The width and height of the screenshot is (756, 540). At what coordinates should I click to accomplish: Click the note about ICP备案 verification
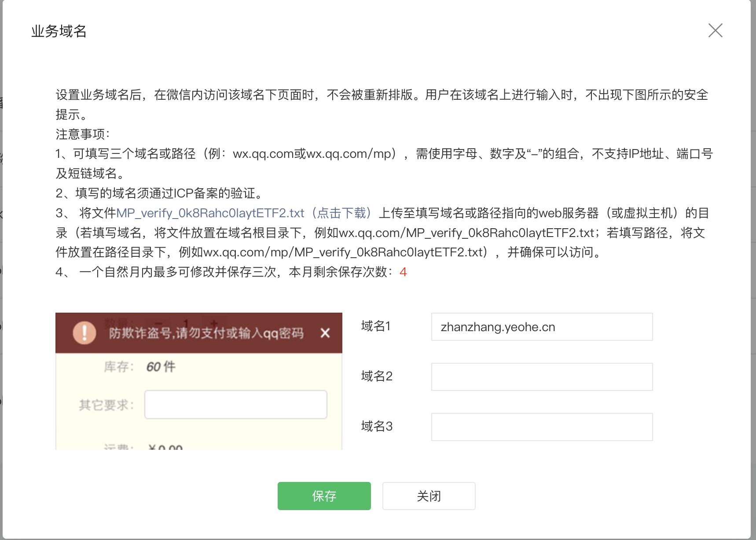pos(160,193)
